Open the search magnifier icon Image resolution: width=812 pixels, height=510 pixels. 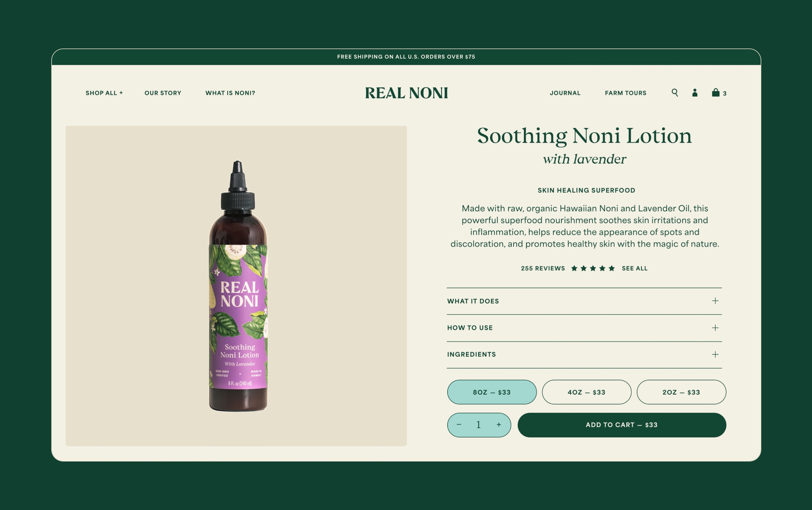coord(674,93)
